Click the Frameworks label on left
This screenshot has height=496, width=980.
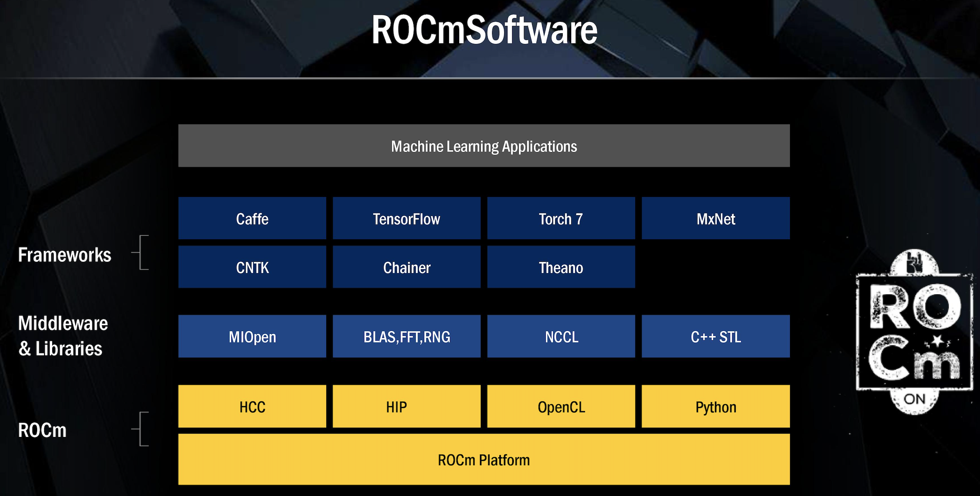(65, 255)
